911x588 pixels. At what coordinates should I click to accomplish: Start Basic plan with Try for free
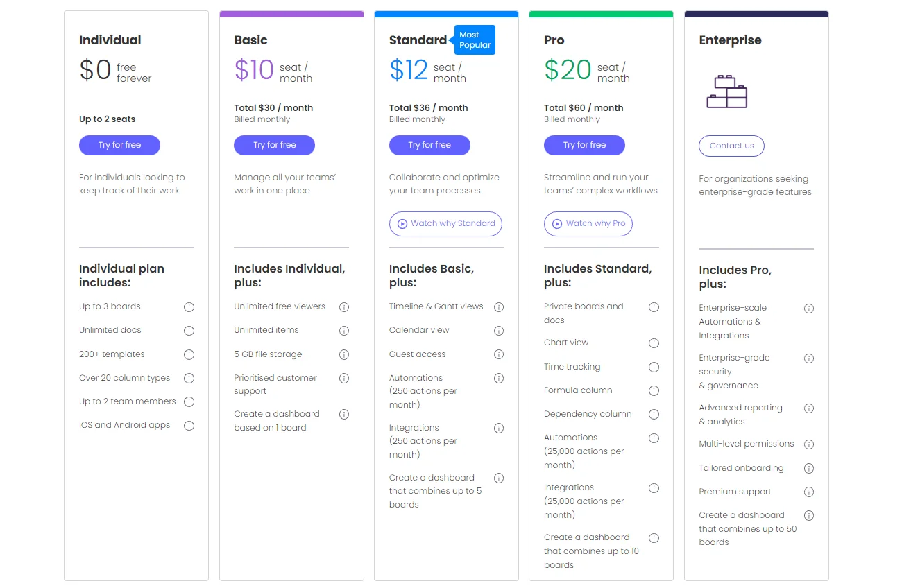(274, 145)
